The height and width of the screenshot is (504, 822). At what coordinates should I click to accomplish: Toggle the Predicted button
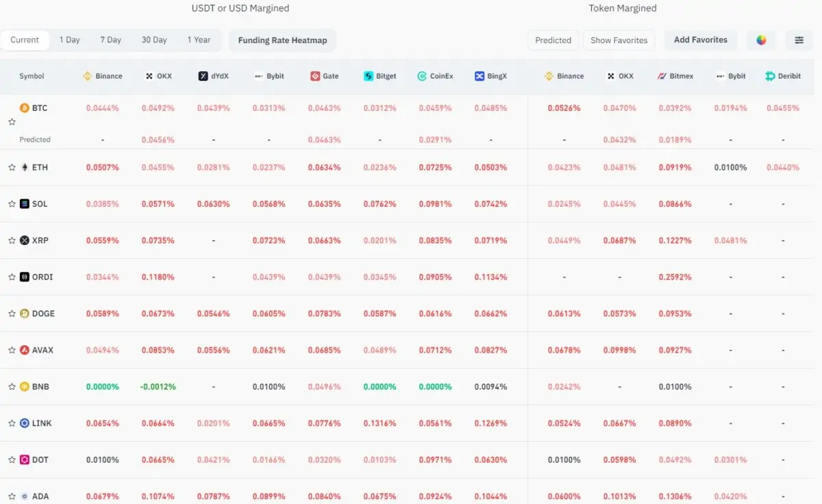click(x=553, y=40)
